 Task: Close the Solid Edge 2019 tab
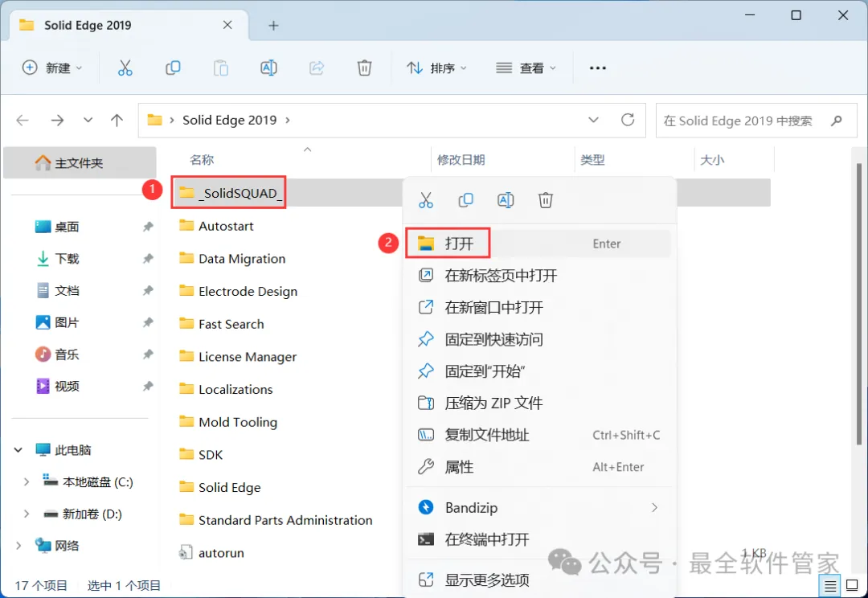coord(227,25)
